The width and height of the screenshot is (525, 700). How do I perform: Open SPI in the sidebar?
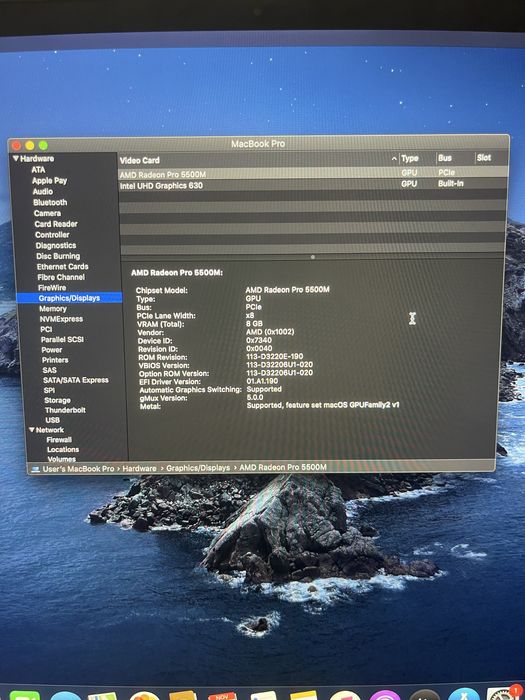(x=49, y=390)
